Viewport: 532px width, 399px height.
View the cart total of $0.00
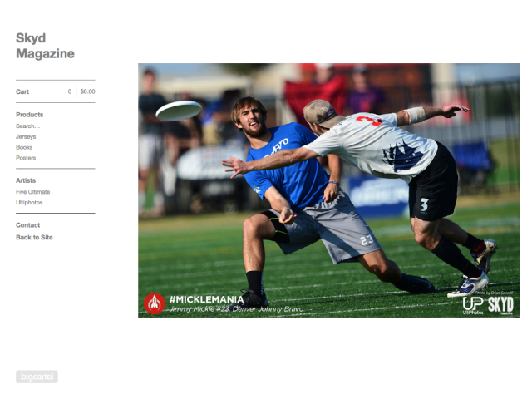coord(87,91)
